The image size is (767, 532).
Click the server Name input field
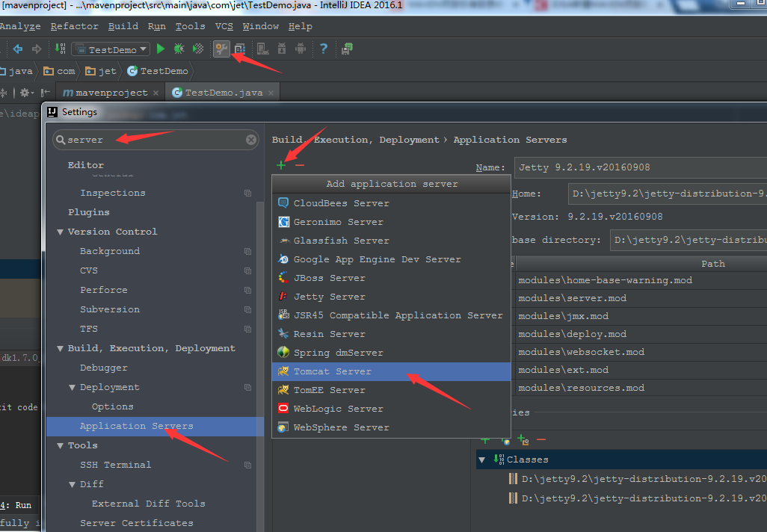(x=641, y=167)
